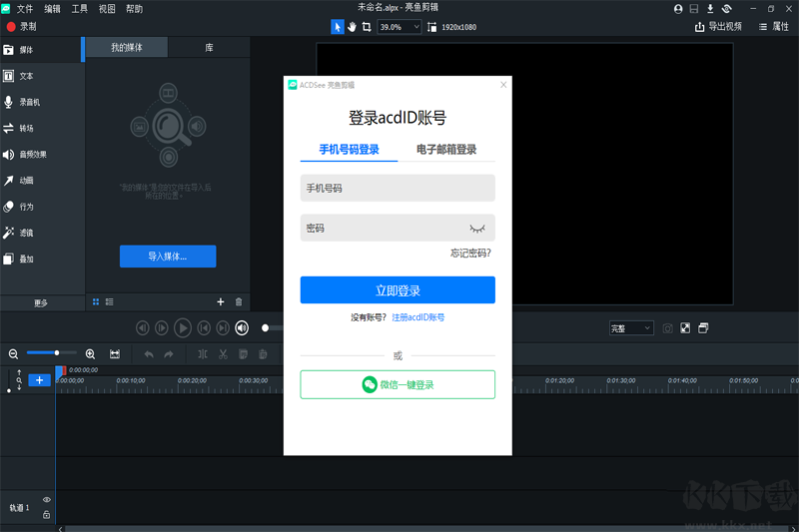Click the WeChat one-click login button
The image size is (799, 532).
tap(398, 384)
